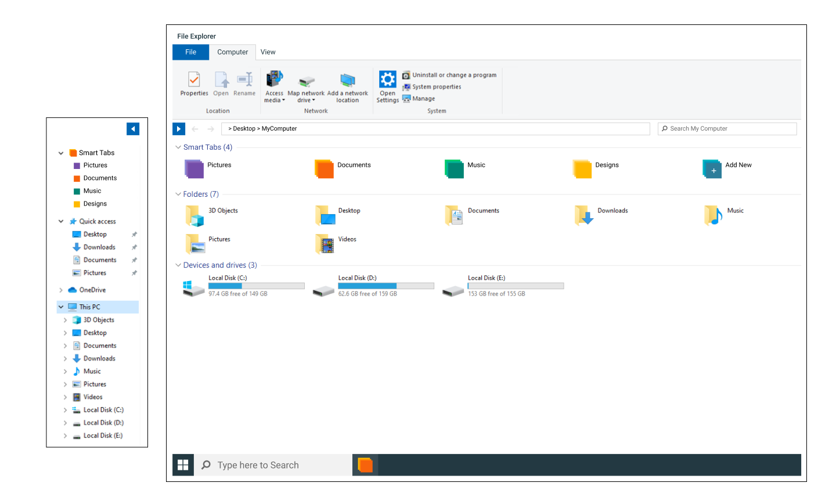Click the Manage ribbon button

(x=419, y=99)
